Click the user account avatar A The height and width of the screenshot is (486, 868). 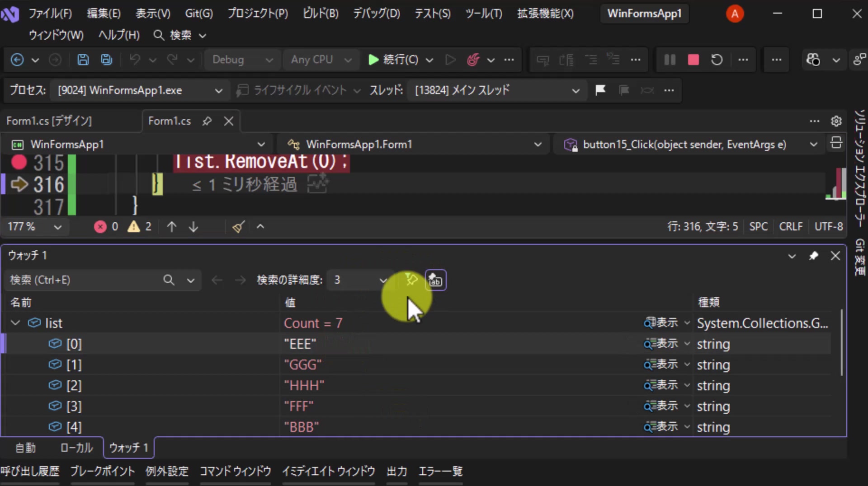[735, 14]
